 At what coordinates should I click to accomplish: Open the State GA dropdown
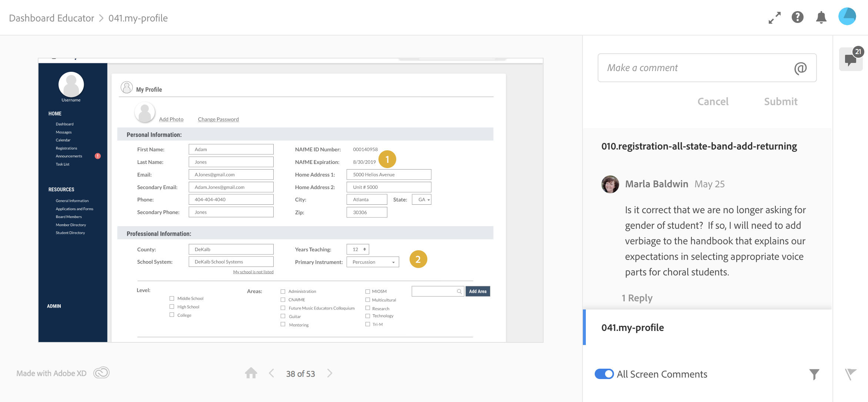tap(422, 200)
